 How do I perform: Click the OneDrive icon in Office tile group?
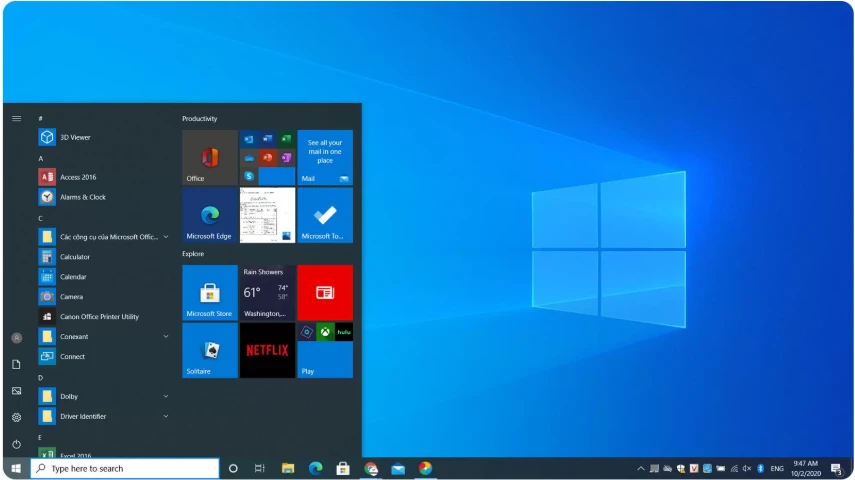click(249, 158)
